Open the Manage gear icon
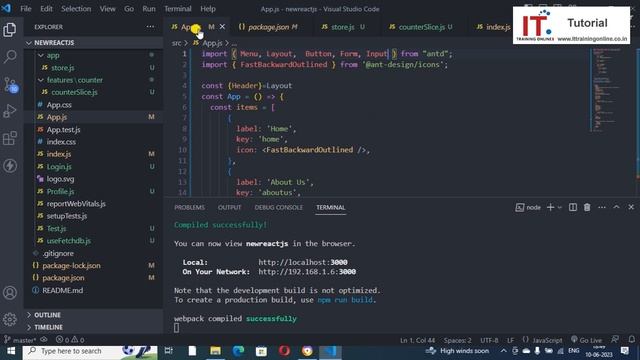Image resolution: width=640 pixels, height=360 pixels. [x=10, y=319]
